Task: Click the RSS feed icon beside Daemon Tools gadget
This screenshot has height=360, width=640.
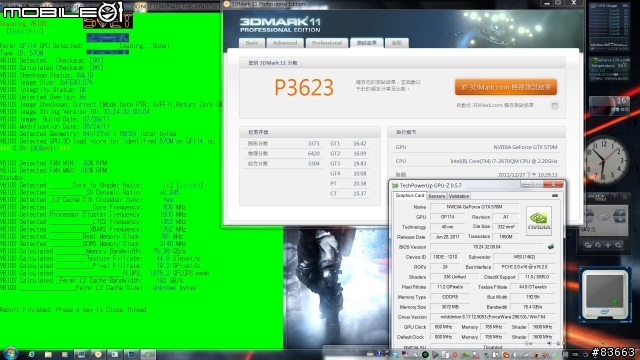Action: tap(625, 197)
